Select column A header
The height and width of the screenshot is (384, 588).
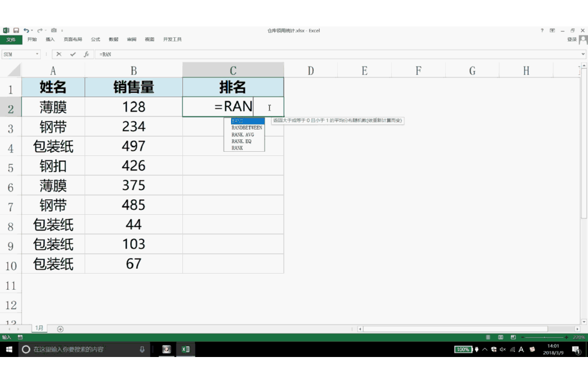(x=53, y=71)
